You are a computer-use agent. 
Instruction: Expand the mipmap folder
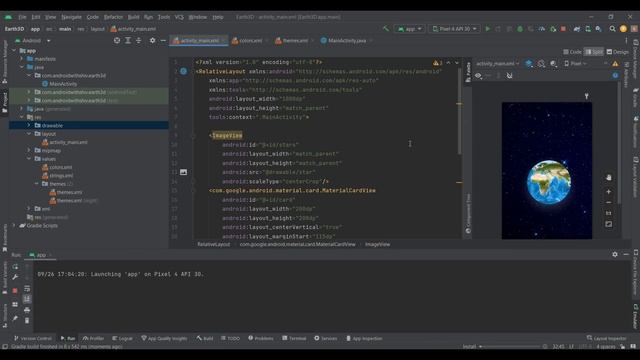[x=29, y=150]
